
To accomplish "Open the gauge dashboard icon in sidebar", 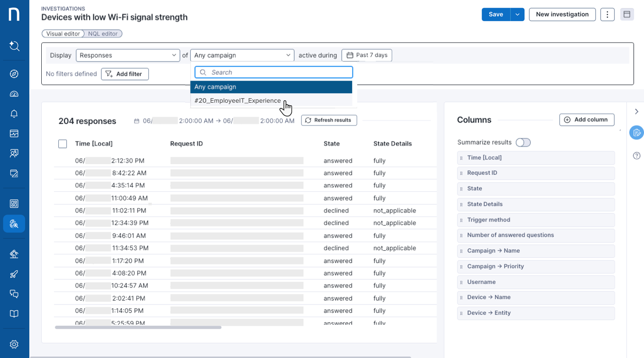I will [14, 94].
